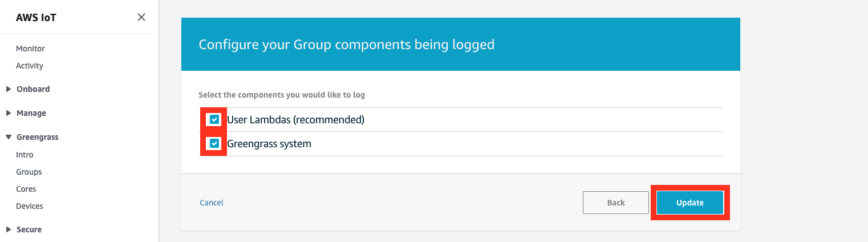The image size is (868, 242).
Task: Select Devices under Greengrass
Action: pos(30,206)
